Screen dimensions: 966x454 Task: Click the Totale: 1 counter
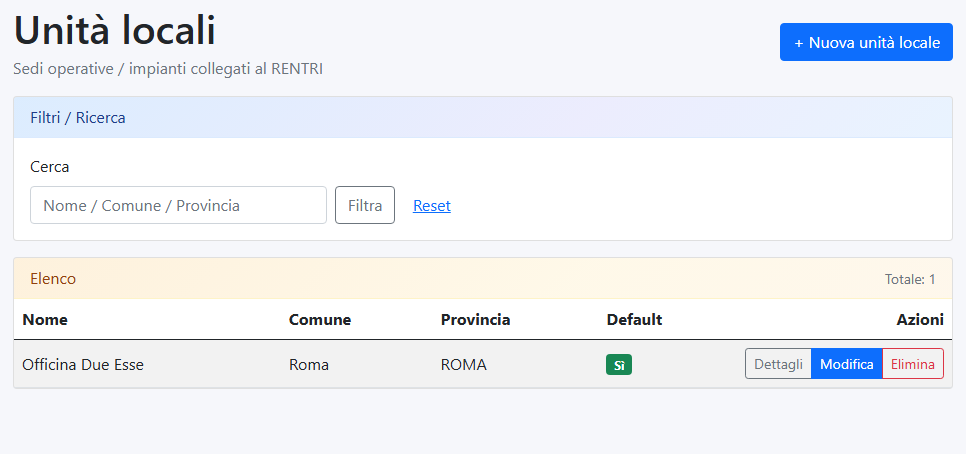pos(910,279)
